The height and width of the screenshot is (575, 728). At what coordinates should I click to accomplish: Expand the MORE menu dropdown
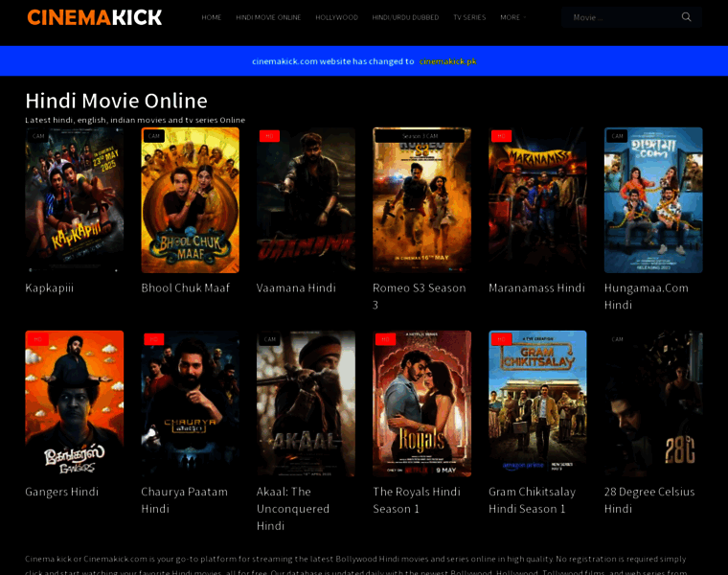point(512,17)
